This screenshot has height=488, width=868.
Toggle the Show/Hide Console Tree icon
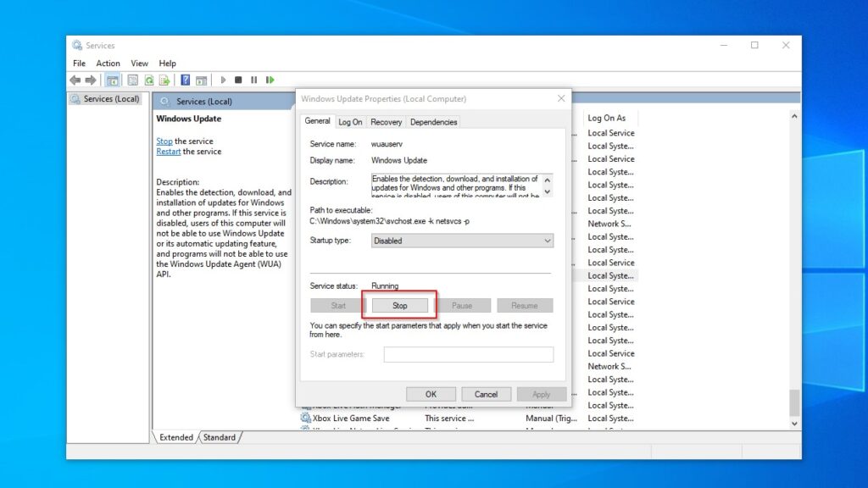click(x=113, y=80)
